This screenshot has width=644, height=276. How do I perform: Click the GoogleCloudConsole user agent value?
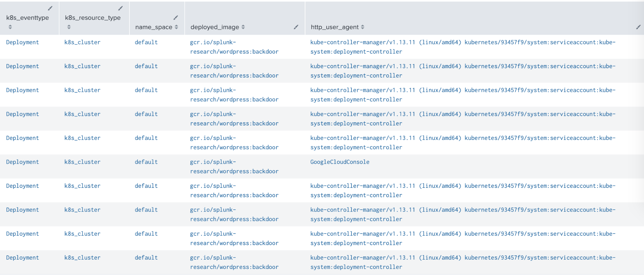click(340, 162)
